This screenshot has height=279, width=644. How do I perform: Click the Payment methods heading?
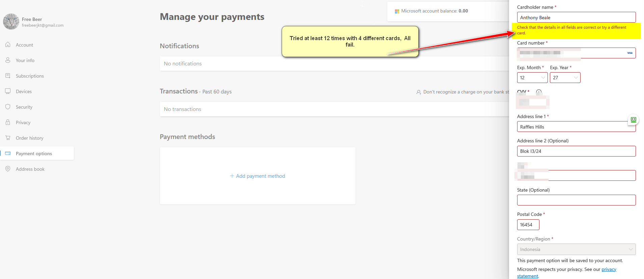coord(187,137)
